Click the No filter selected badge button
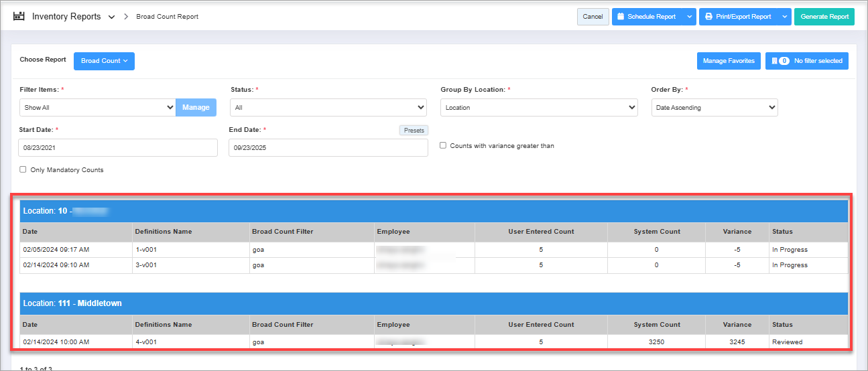868x371 pixels. [807, 61]
